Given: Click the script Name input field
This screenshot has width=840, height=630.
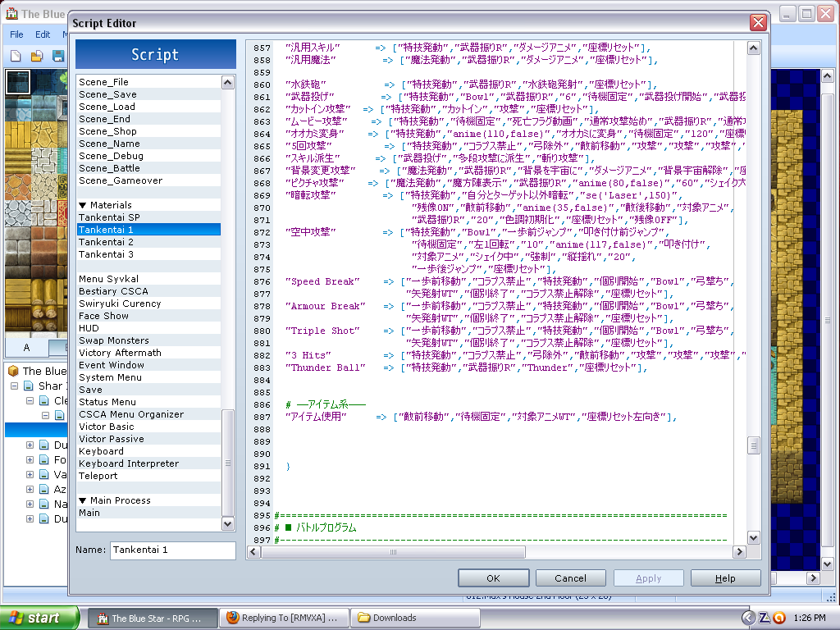Looking at the screenshot, I should click(x=172, y=550).
